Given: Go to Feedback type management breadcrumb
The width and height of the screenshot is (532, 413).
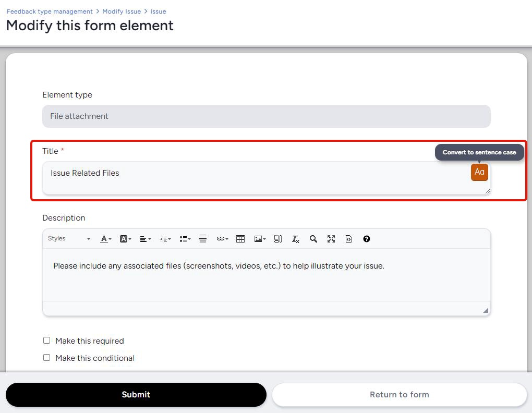Looking at the screenshot, I should 50,11.
